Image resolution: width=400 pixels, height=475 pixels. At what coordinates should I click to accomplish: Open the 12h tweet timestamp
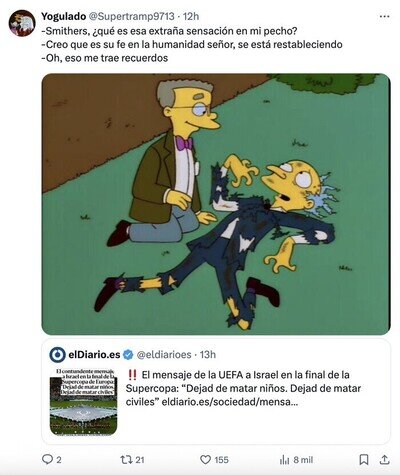pos(191,16)
